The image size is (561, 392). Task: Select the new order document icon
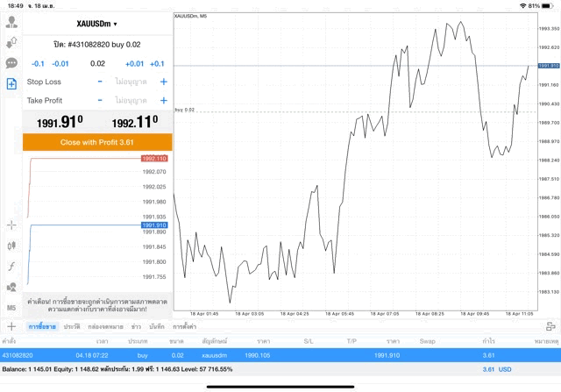pos(11,84)
